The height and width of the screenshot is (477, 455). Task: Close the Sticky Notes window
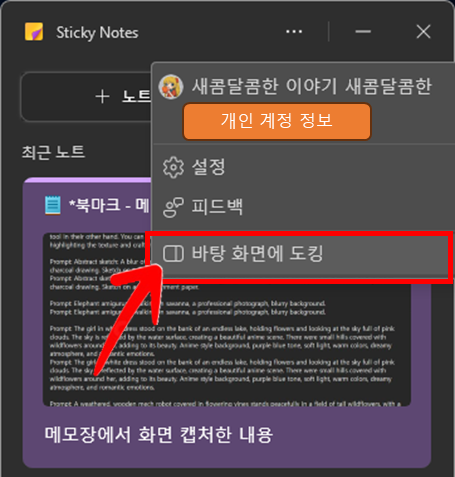click(423, 32)
